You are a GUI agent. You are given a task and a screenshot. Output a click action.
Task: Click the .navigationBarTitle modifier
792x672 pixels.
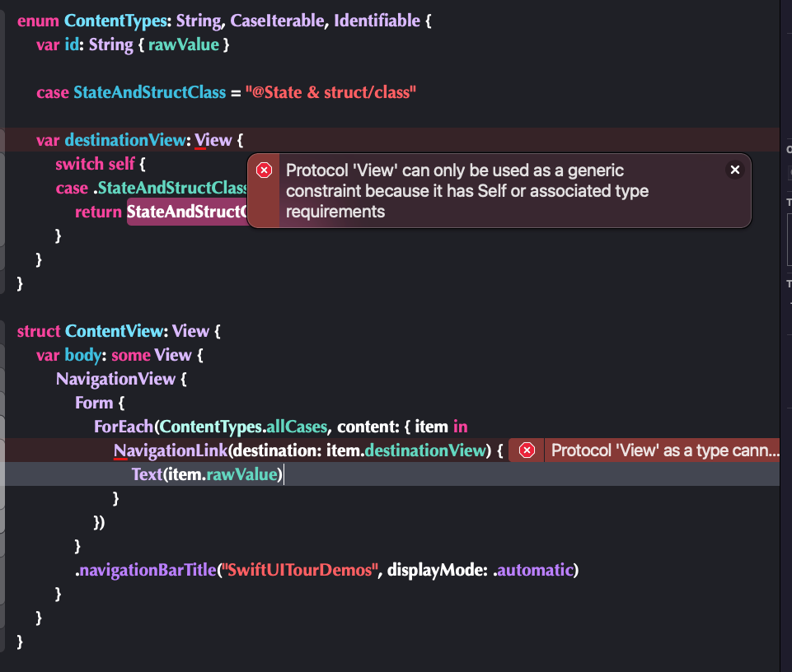[x=146, y=570]
